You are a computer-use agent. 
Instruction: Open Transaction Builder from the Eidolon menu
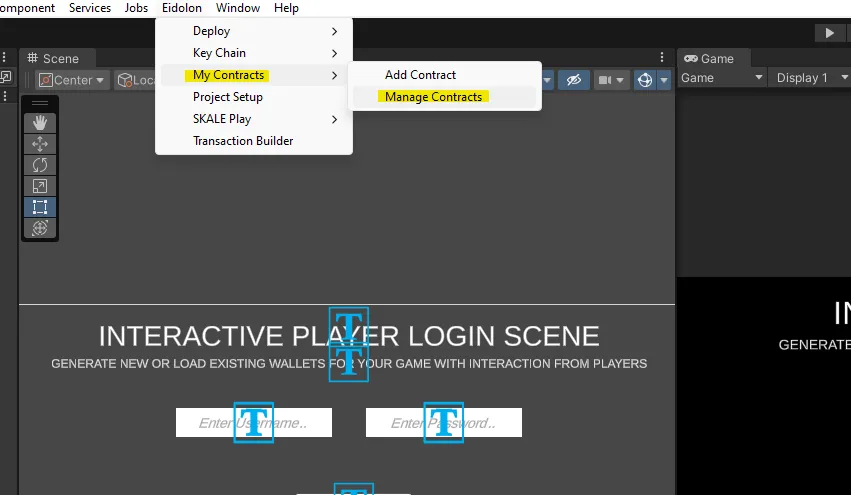click(243, 141)
